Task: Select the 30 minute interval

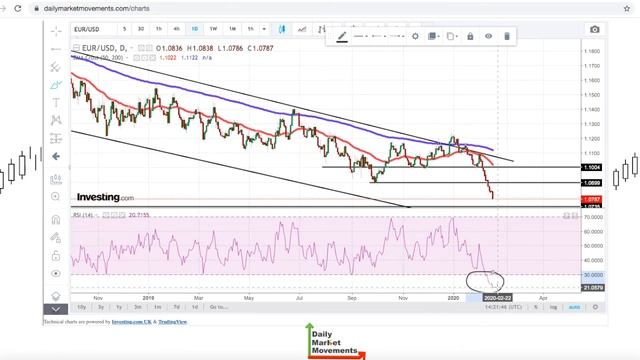Action: click(x=141, y=29)
